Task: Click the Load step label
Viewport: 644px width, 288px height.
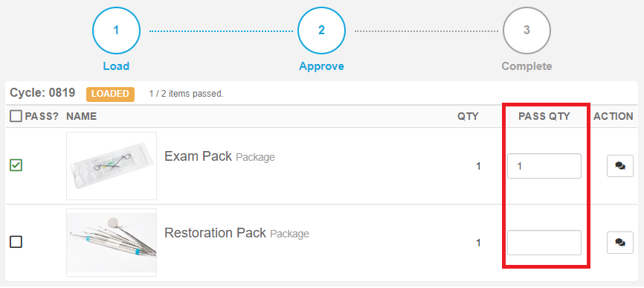Action: click(x=116, y=66)
